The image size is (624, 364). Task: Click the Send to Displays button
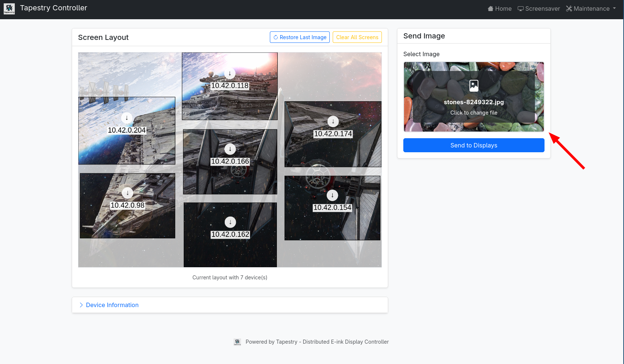click(x=474, y=145)
